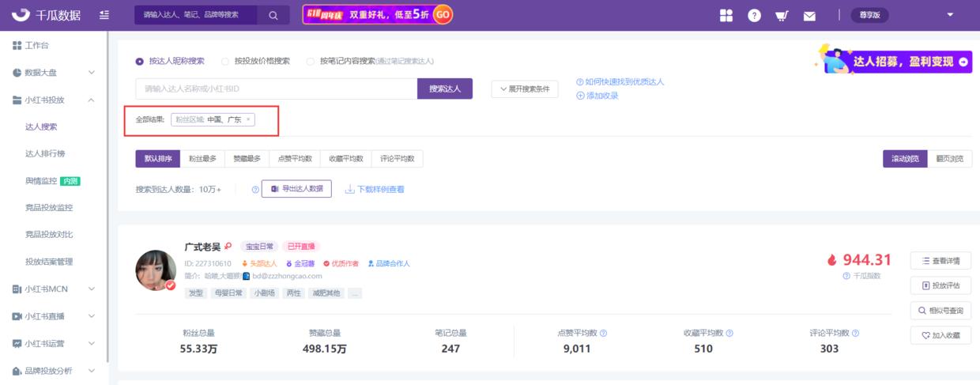
Task: Switch to 滚动浏览 view mode
Action: (x=905, y=159)
